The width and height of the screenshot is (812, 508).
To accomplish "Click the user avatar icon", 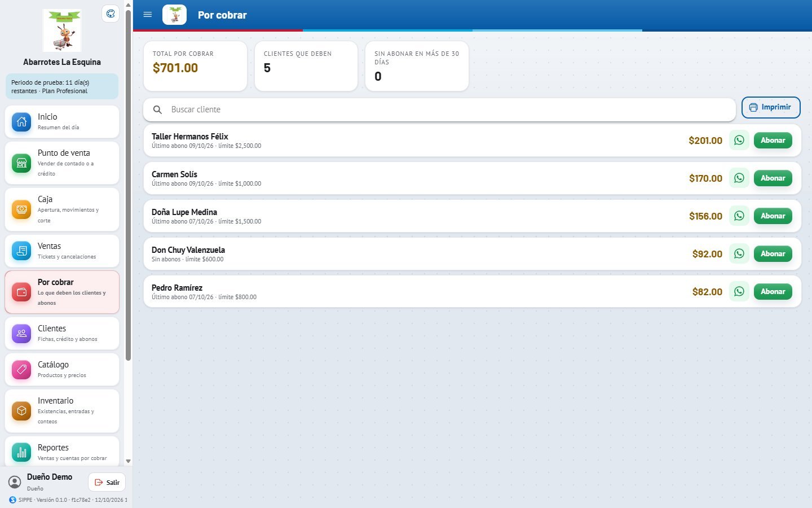I will coord(15,482).
